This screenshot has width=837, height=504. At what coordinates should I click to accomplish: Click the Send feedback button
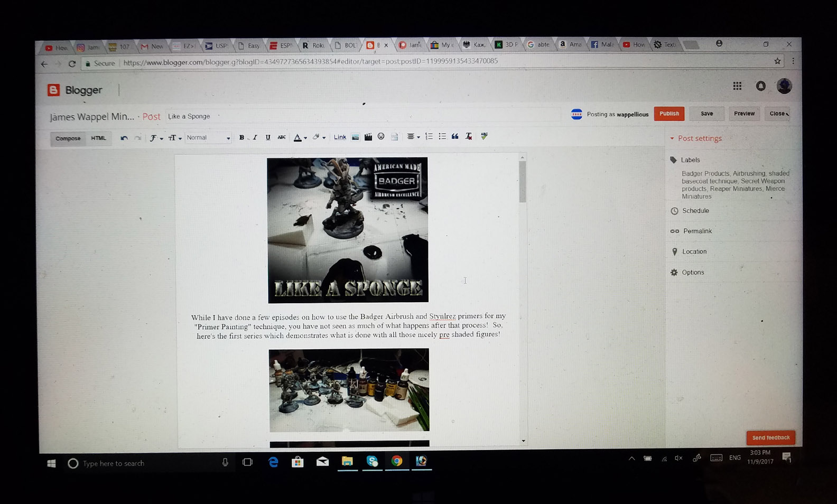pos(771,437)
